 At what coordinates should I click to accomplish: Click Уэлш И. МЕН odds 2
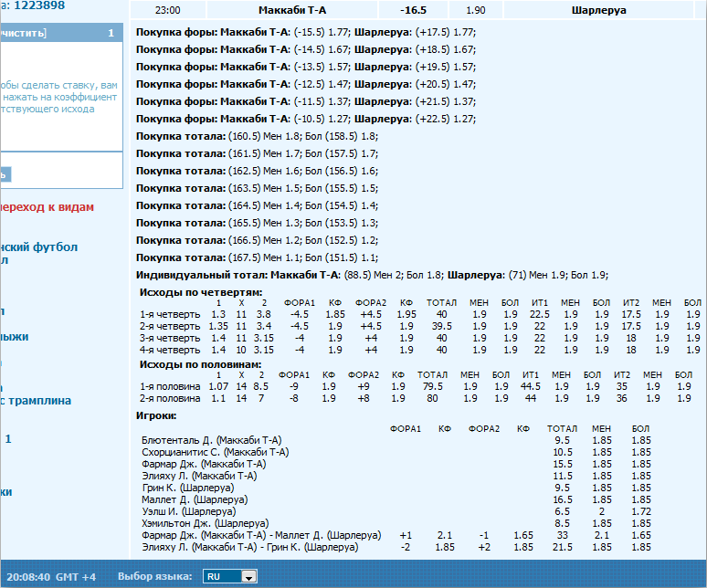(x=601, y=511)
